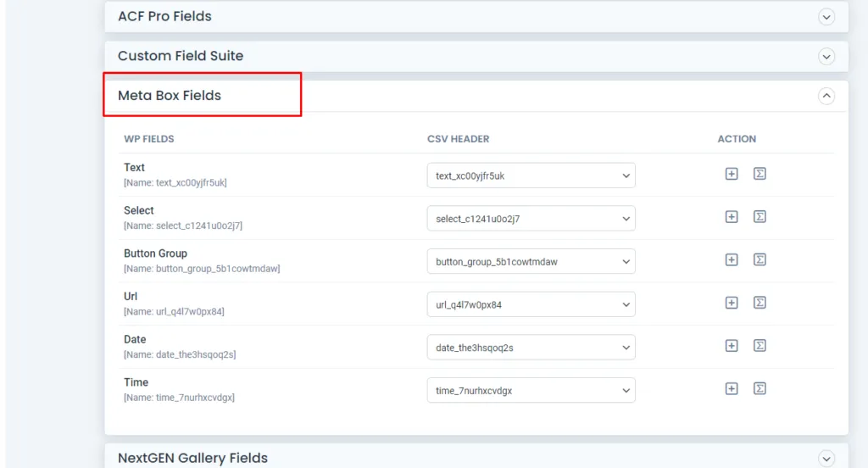This screenshot has height=468, width=868.
Task: Click the NextGEN Gallery Fields heading
Action: click(x=192, y=458)
